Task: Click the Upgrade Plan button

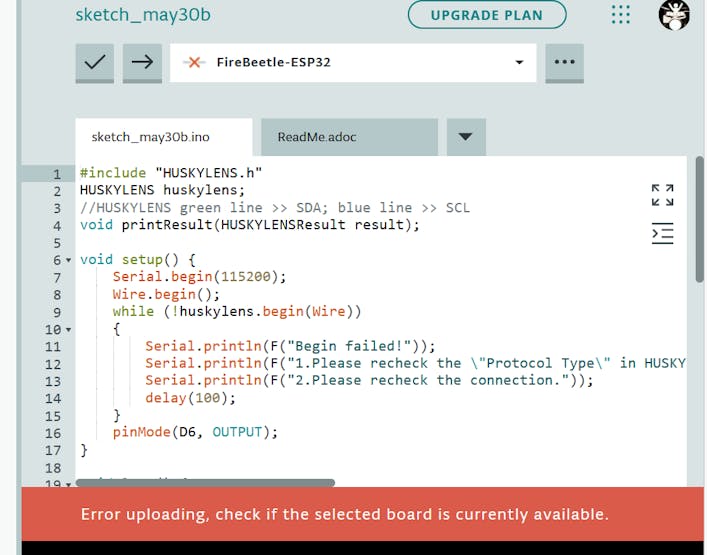Action: click(x=487, y=15)
